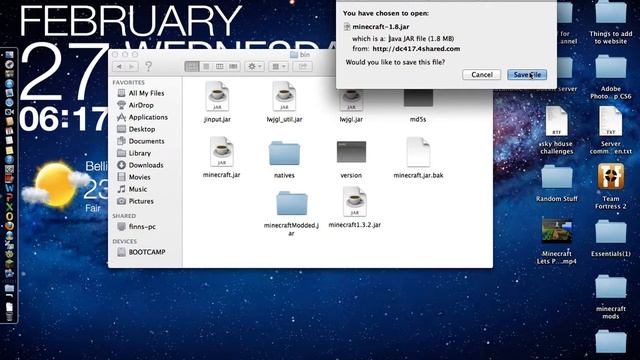Select the minecraft.jar.bak file icon
The image size is (640, 360).
click(x=418, y=152)
